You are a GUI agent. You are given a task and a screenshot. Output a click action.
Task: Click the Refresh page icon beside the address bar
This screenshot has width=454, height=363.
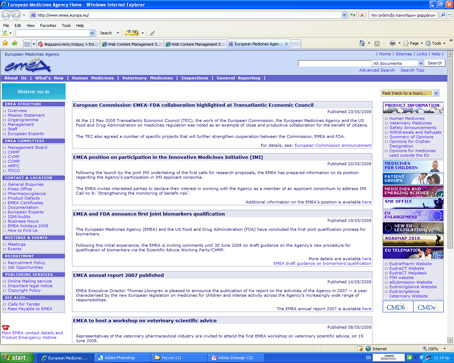353,15
